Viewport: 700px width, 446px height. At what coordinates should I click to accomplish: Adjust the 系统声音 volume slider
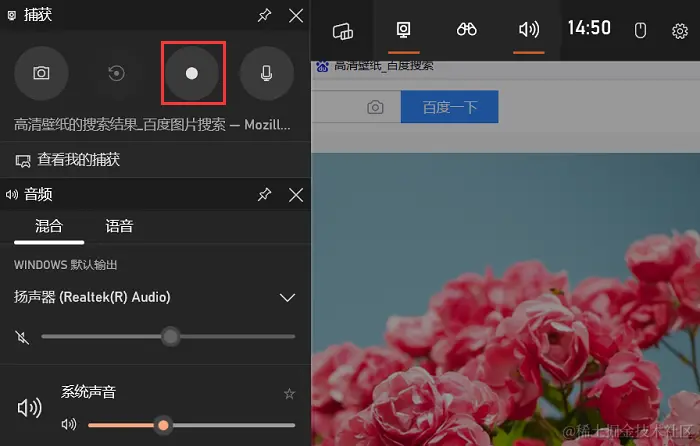pos(192,425)
